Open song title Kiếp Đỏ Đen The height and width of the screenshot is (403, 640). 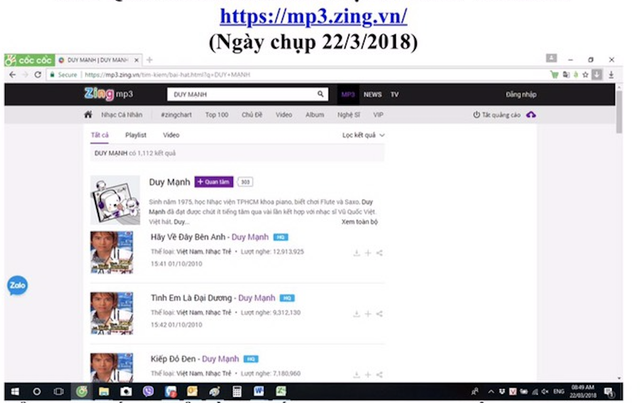pos(173,359)
